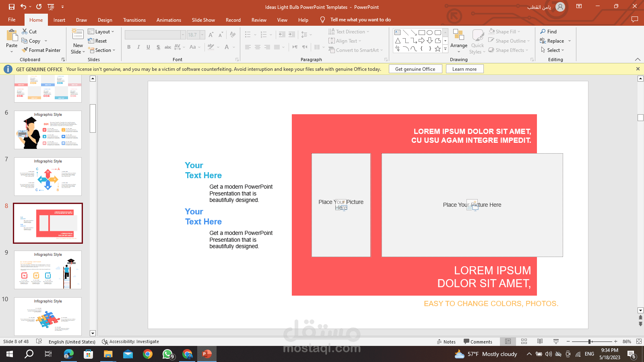
Task: Open the font size dropdown
Action: 202,35
